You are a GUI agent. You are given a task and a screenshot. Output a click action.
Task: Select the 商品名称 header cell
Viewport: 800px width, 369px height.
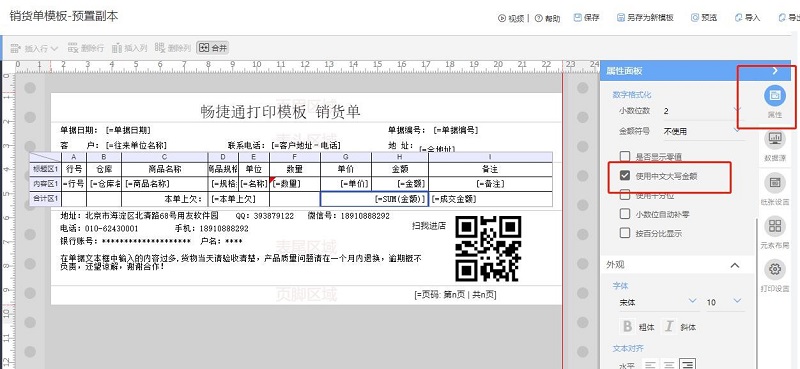pyautogui.click(x=164, y=169)
